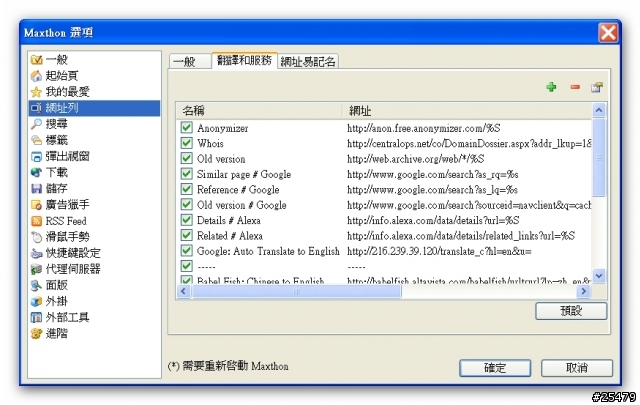This screenshot has width=640, height=405.
Task: Click the edit properties icon
Action: click(597, 87)
